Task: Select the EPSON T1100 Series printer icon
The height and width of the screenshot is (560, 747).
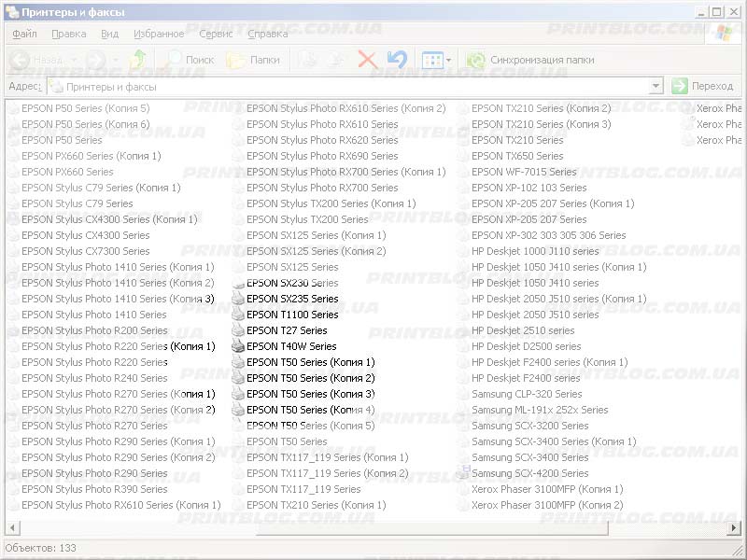Action: 238,315
